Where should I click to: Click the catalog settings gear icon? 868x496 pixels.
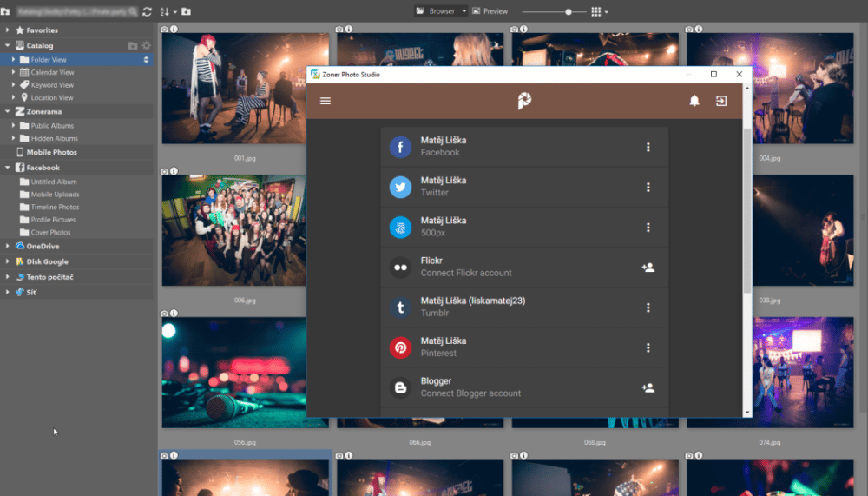click(x=146, y=45)
